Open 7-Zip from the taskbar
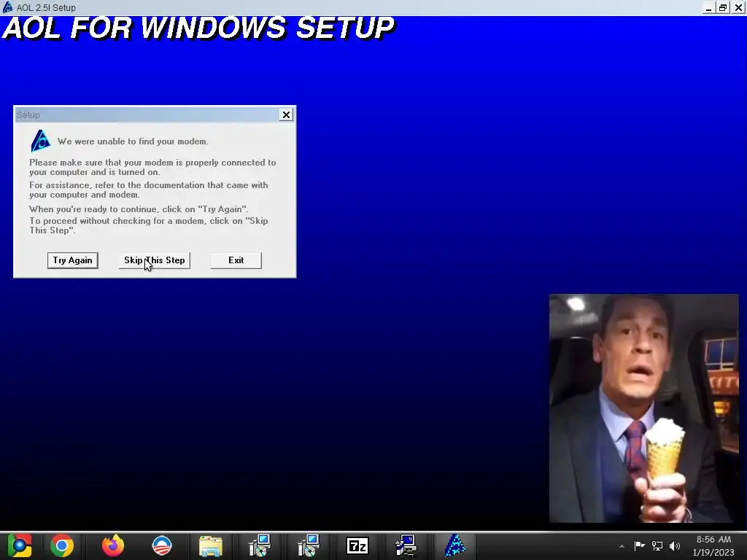The width and height of the screenshot is (747, 560). pyautogui.click(x=357, y=545)
